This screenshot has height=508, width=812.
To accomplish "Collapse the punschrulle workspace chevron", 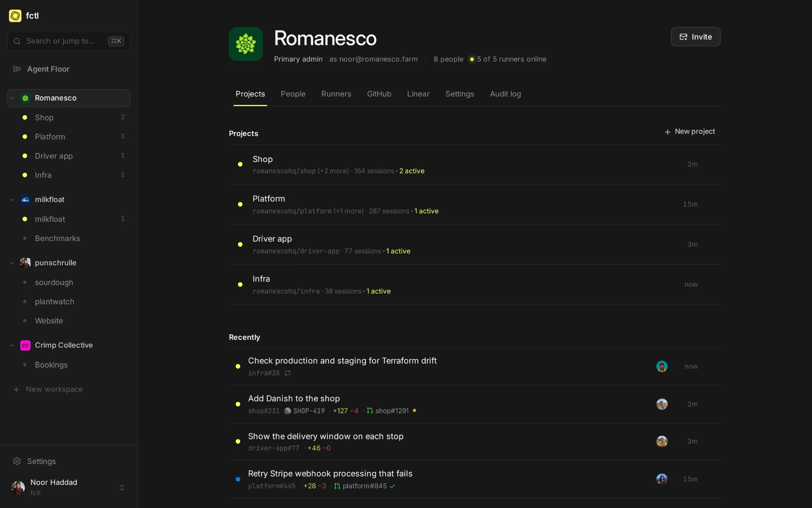I will [x=13, y=263].
